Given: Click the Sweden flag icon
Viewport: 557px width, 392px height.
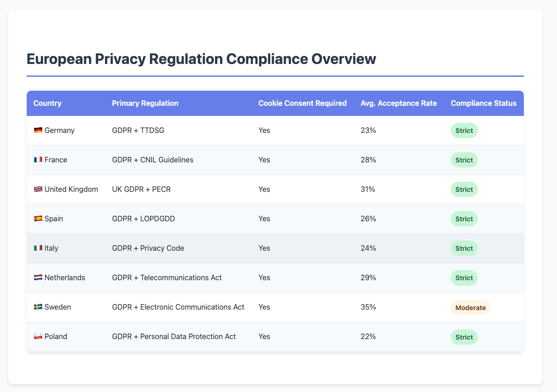Looking at the screenshot, I should pyautogui.click(x=38, y=307).
